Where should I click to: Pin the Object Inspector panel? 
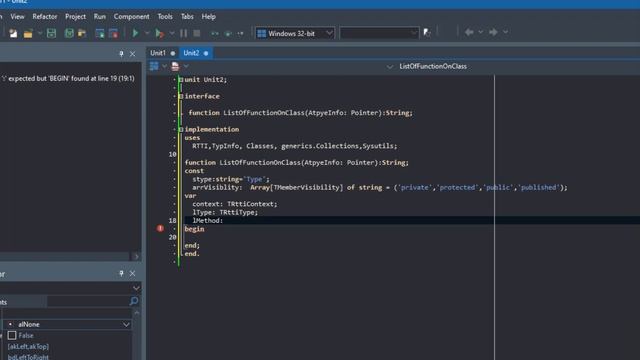click(x=121, y=273)
